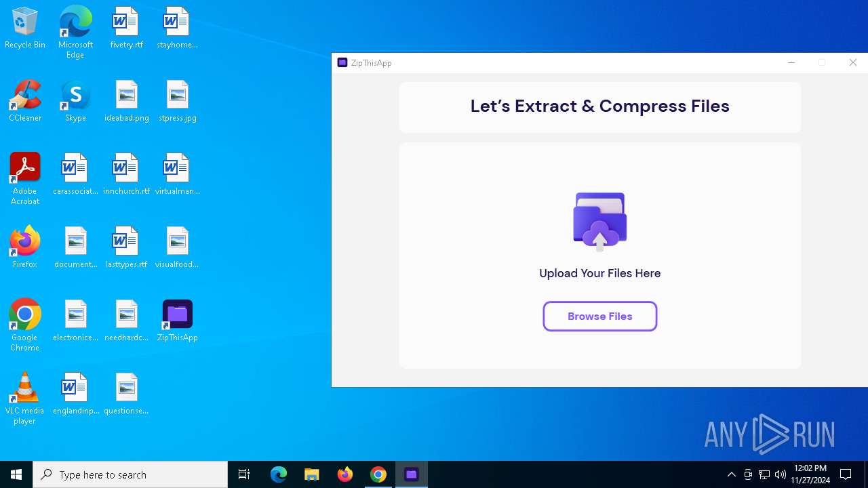Screen dimensions: 868x488
Task: Select Firefox desktop shortcut
Action: [x=25, y=248]
